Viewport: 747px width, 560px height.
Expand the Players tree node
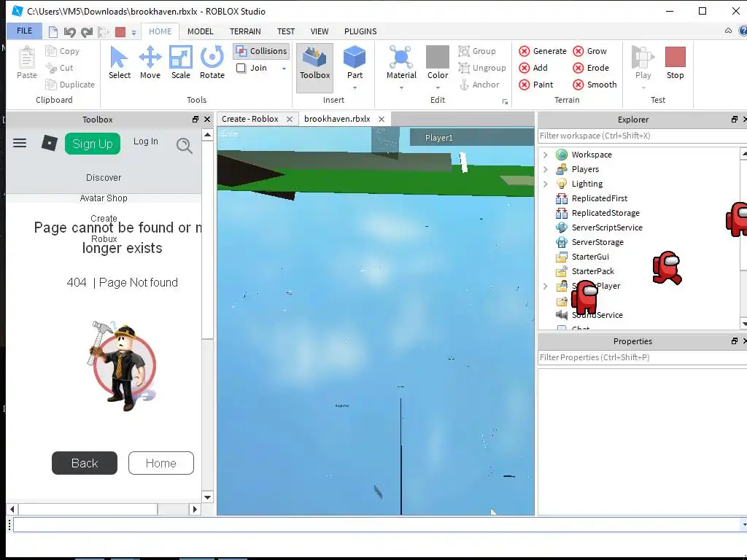click(546, 169)
